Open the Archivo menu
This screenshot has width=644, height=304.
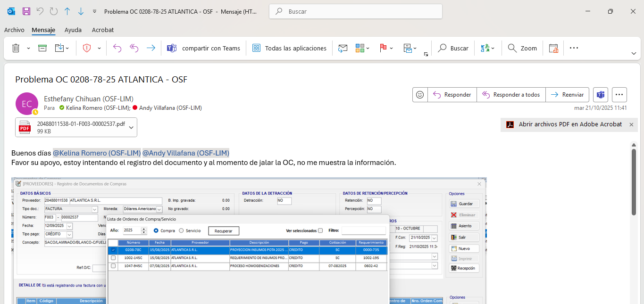14,30
